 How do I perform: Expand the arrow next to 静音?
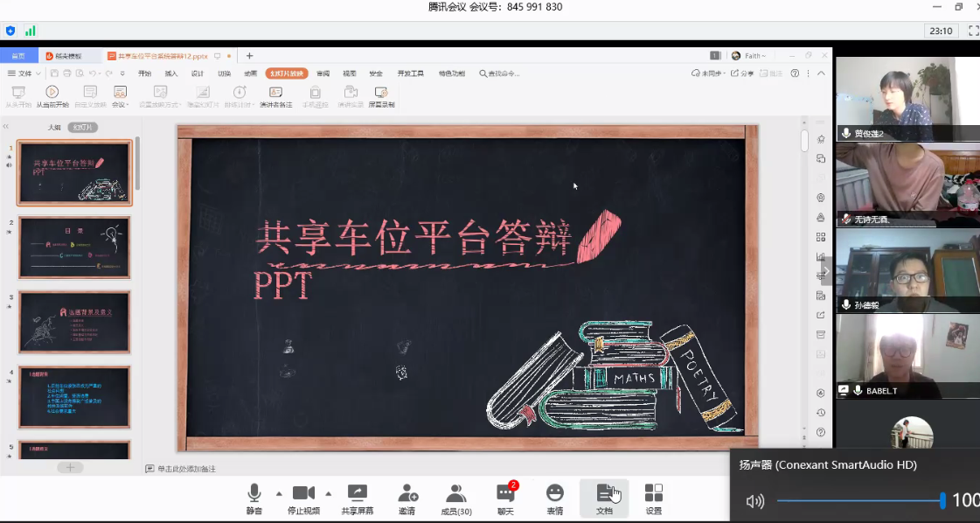tap(279, 493)
